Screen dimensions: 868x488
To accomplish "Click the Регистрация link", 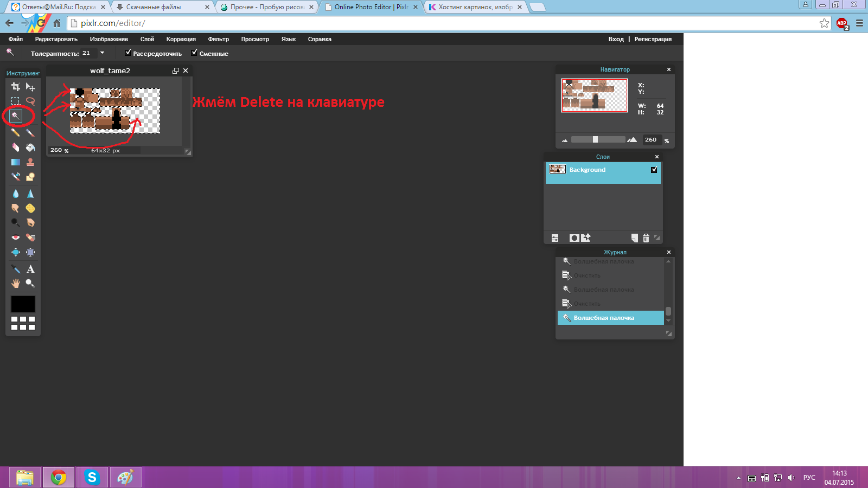I will coord(653,39).
